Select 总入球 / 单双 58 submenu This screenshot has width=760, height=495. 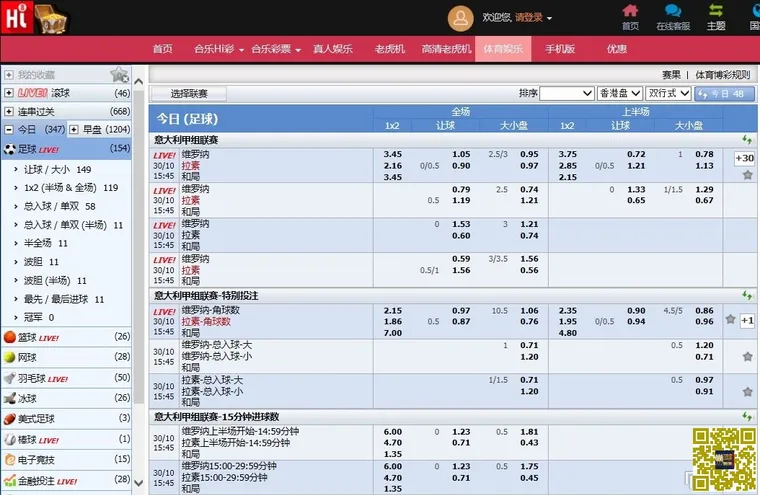60,206
